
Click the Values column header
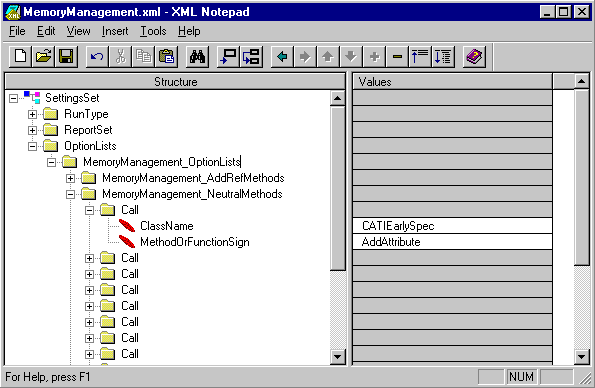pos(452,82)
